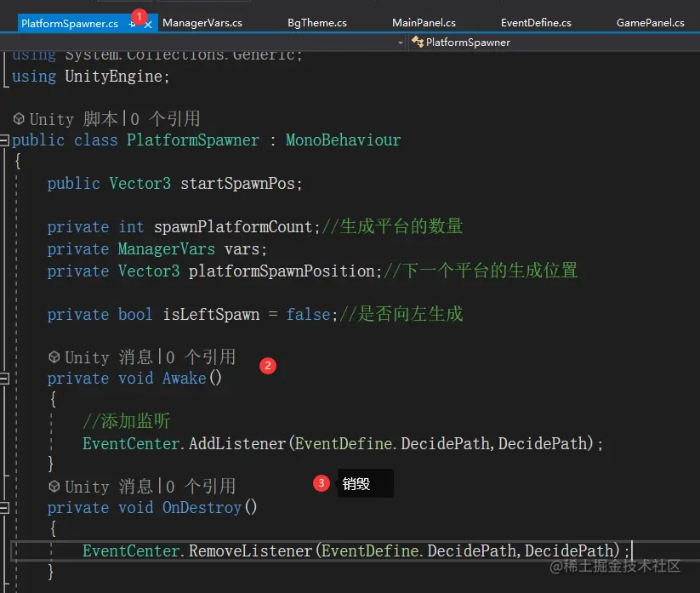The width and height of the screenshot is (700, 593).
Task: Click Unity icon above OnDestroy method
Action: [x=54, y=487]
